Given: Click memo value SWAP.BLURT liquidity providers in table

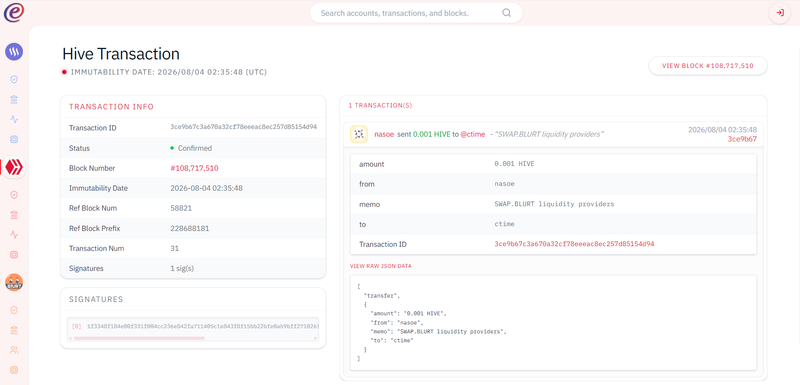Looking at the screenshot, I should pos(554,204).
